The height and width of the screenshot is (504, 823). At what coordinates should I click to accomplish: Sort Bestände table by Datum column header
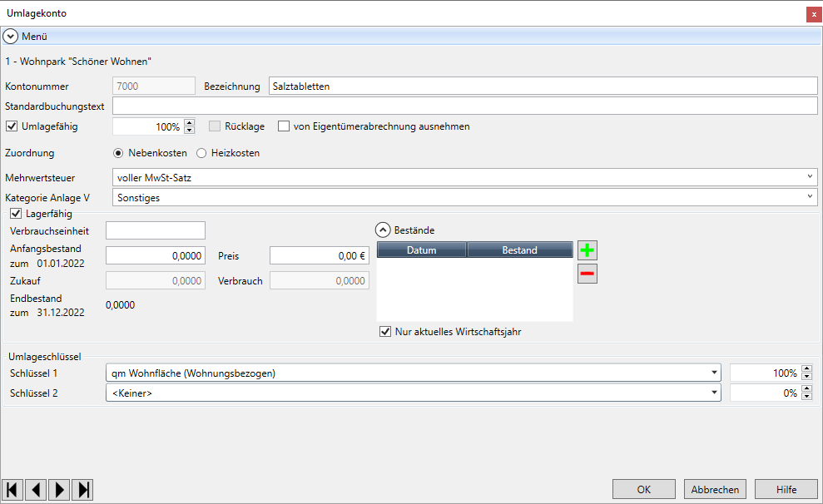(x=421, y=250)
